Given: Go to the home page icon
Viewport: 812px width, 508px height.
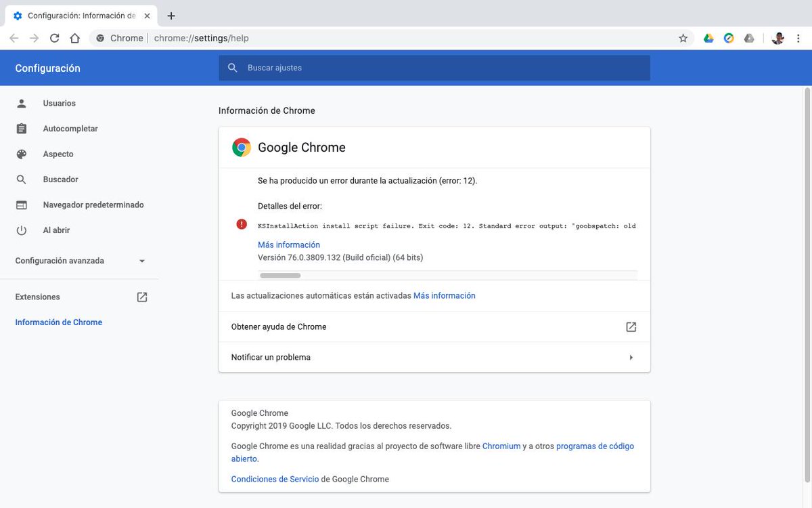Looking at the screenshot, I should [x=74, y=38].
